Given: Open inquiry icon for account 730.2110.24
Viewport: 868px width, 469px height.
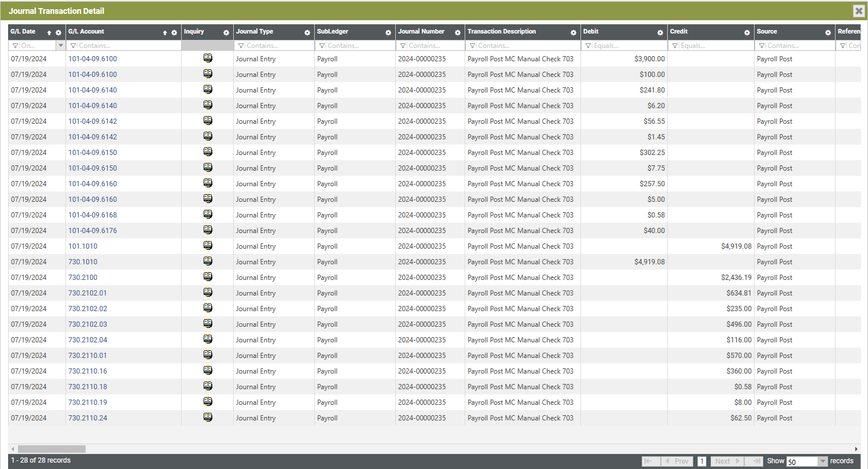Looking at the screenshot, I should [208, 417].
